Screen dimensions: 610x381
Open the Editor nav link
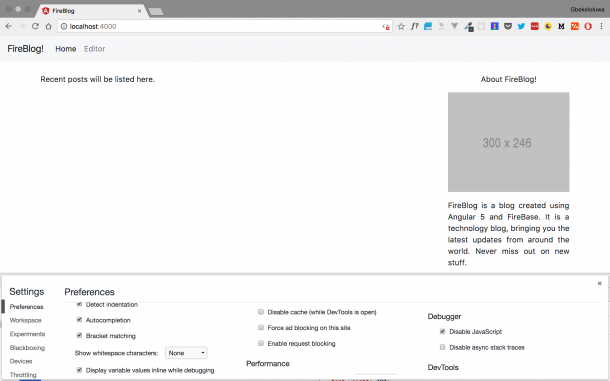[x=95, y=49]
